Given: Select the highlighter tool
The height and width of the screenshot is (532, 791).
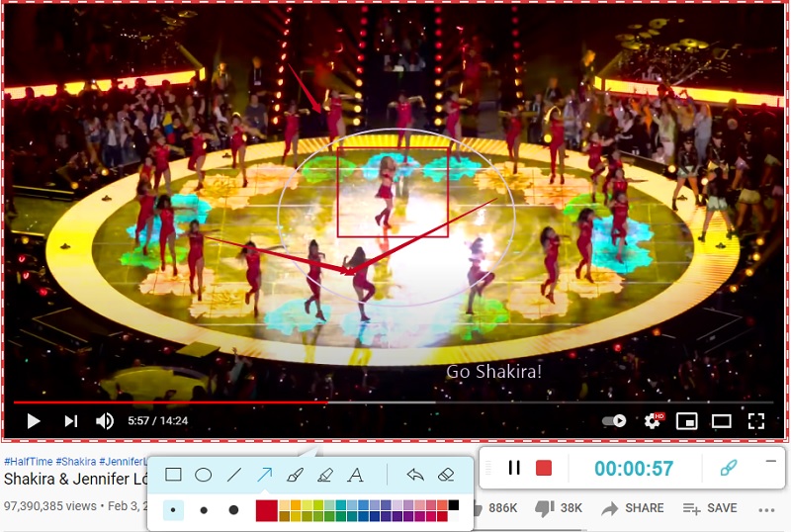Looking at the screenshot, I should click(x=325, y=475).
